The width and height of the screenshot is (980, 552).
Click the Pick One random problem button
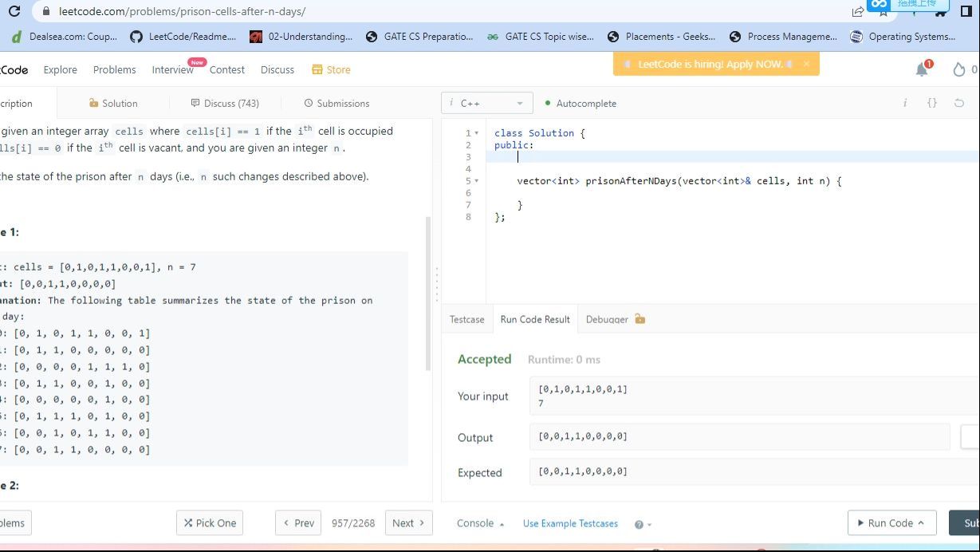pyautogui.click(x=210, y=523)
